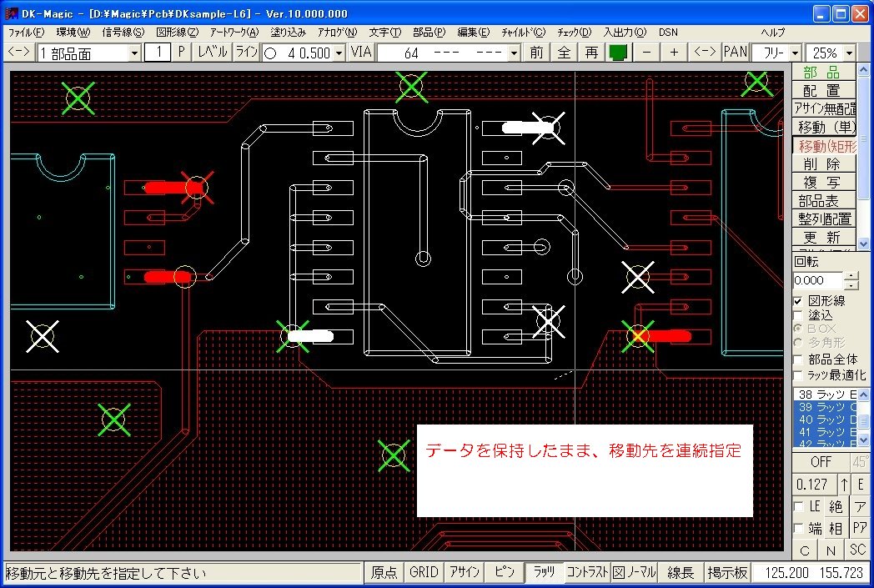Click the ア button in right panel
The width and height of the screenshot is (874, 588).
point(859,506)
